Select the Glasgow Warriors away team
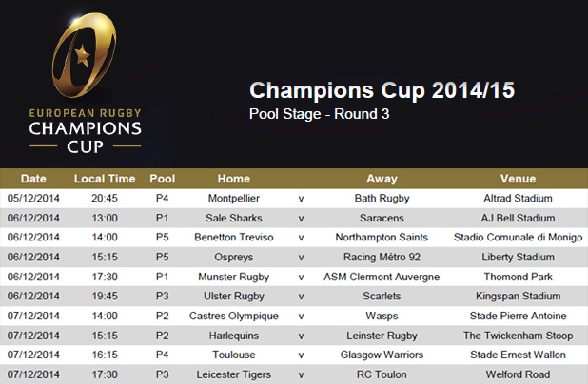588x384 pixels. point(382,355)
